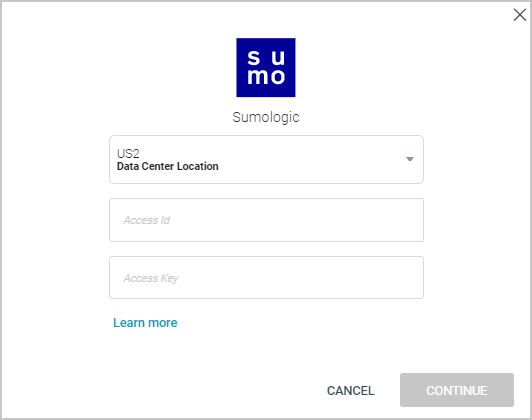Click the Sumo Logic logo image
The width and height of the screenshot is (532, 420).
point(266,68)
